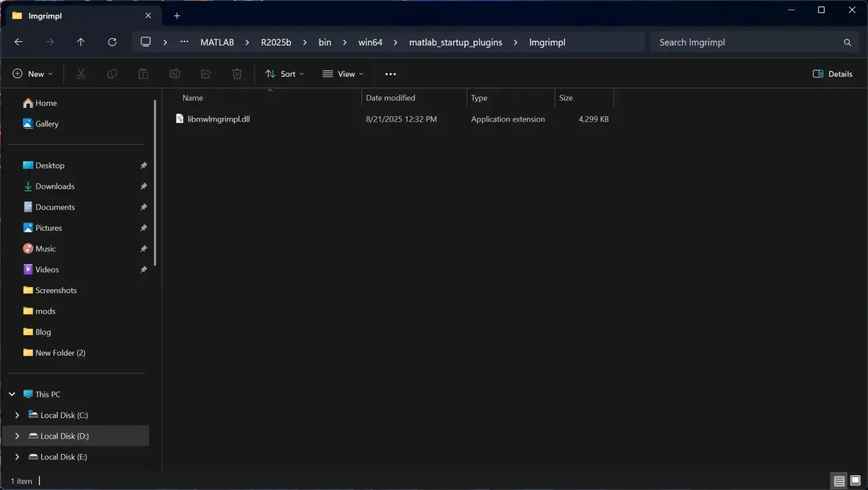Click the search magnifier icon
Screen dimensions: 868x490
847,42
